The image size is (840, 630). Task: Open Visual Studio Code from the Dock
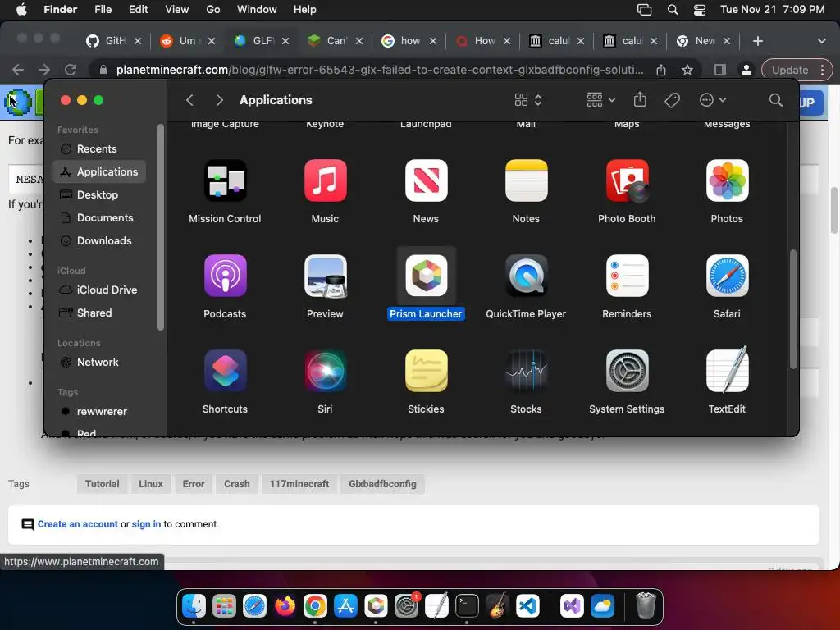click(527, 606)
